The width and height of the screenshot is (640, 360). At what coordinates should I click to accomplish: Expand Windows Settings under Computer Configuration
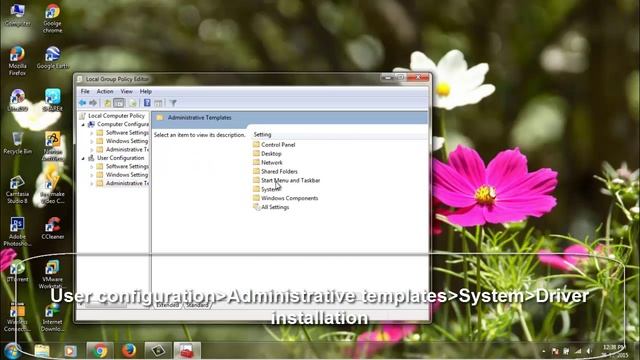[x=92, y=141]
